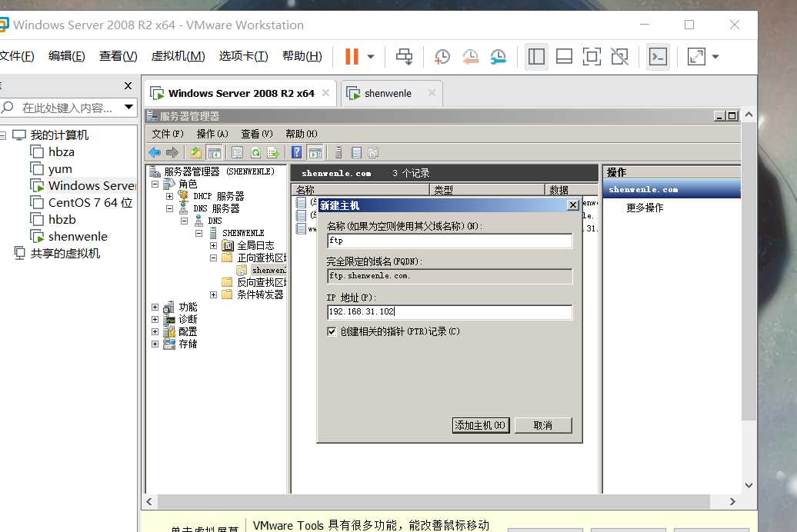Open the 虚拟机(M) menu in VMware
Image resolution: width=797 pixels, height=532 pixels.
(x=178, y=56)
